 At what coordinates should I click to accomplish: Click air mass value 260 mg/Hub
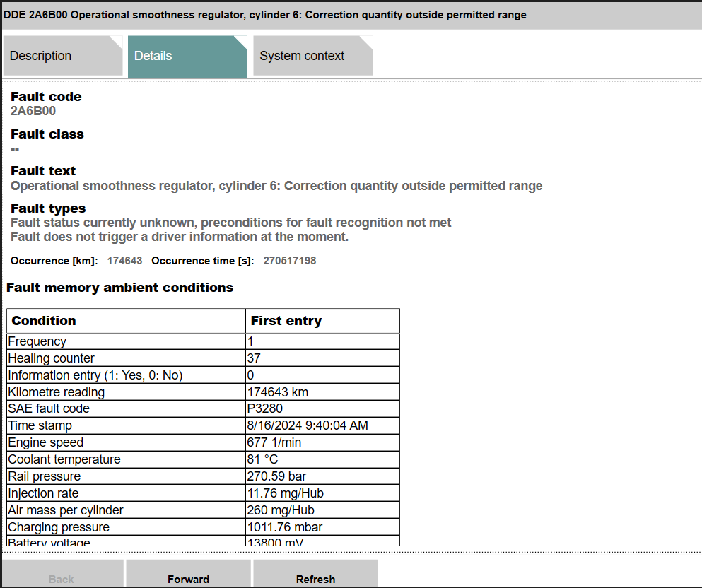(x=281, y=510)
